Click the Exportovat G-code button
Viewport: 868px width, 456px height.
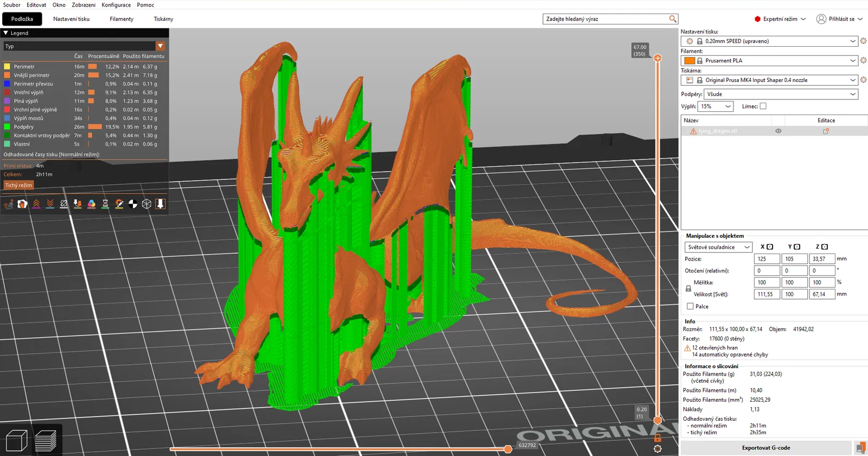click(x=766, y=448)
